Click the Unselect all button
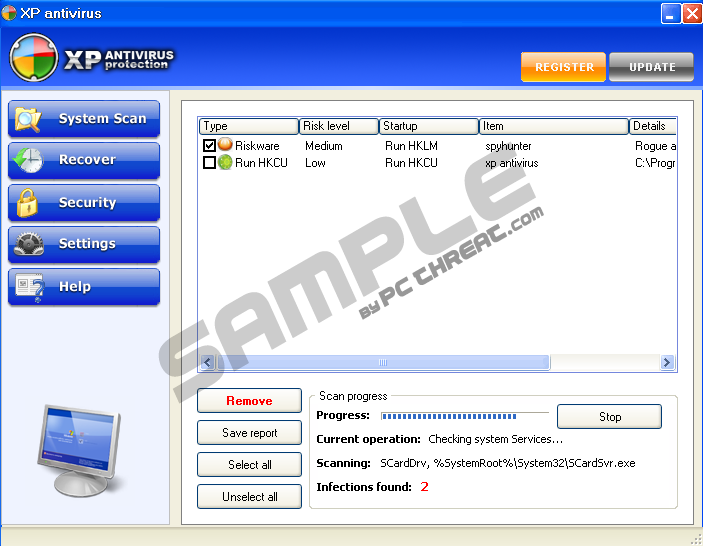The image size is (703, 546). pyautogui.click(x=249, y=497)
